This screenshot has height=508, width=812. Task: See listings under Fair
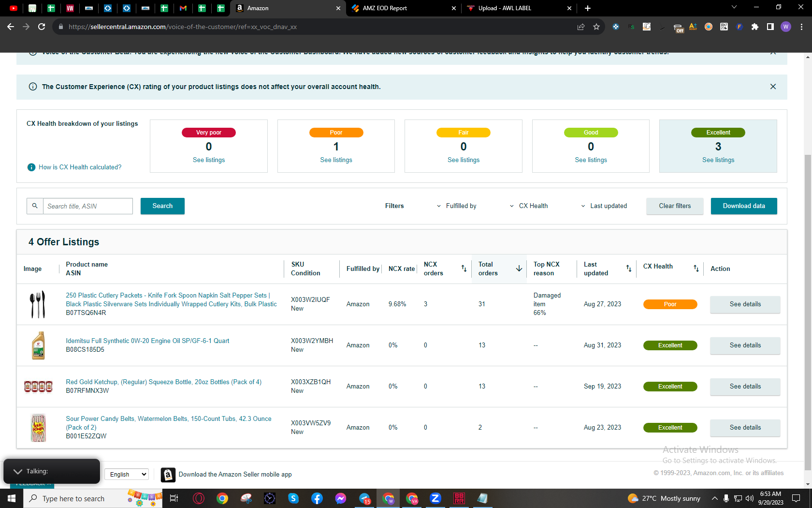pyautogui.click(x=464, y=160)
